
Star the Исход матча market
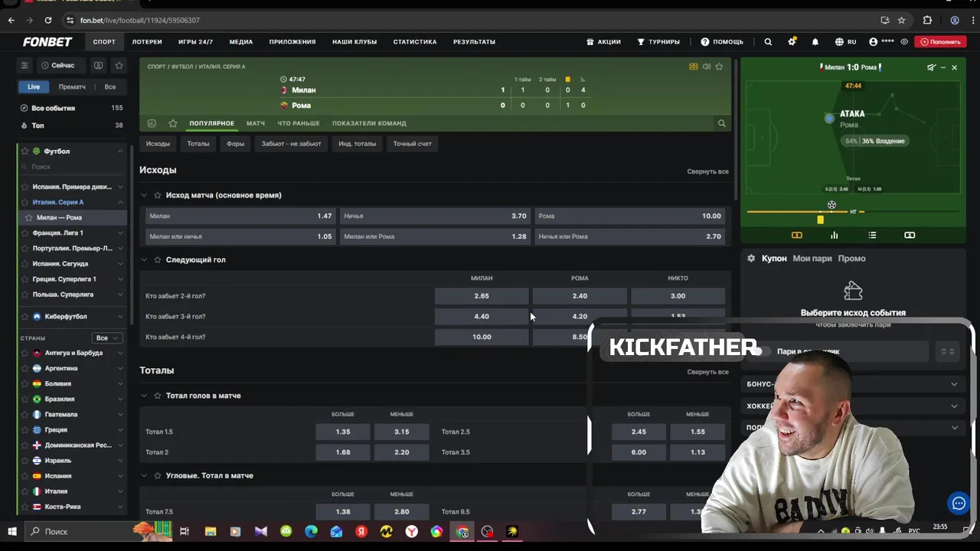(158, 195)
